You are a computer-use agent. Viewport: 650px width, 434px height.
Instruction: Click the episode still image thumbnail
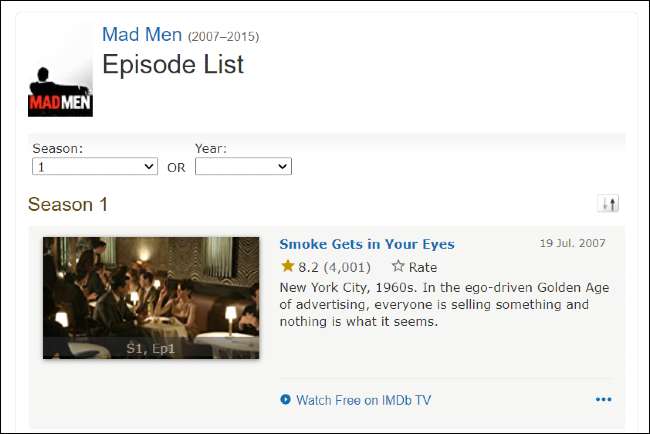(151, 290)
